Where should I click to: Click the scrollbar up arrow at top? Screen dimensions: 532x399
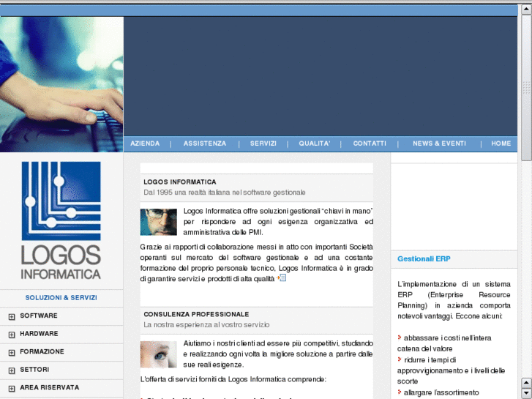pos(526,9)
